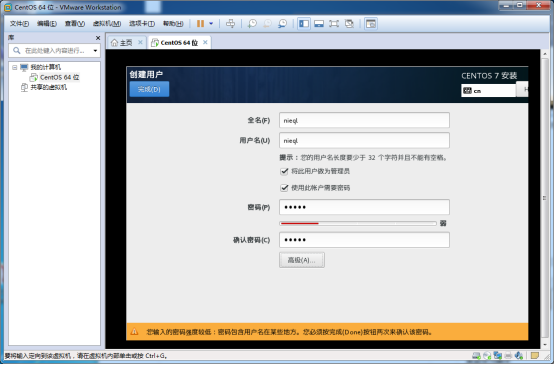Close the 主页 tab
The width and height of the screenshot is (554, 365).
140,42
